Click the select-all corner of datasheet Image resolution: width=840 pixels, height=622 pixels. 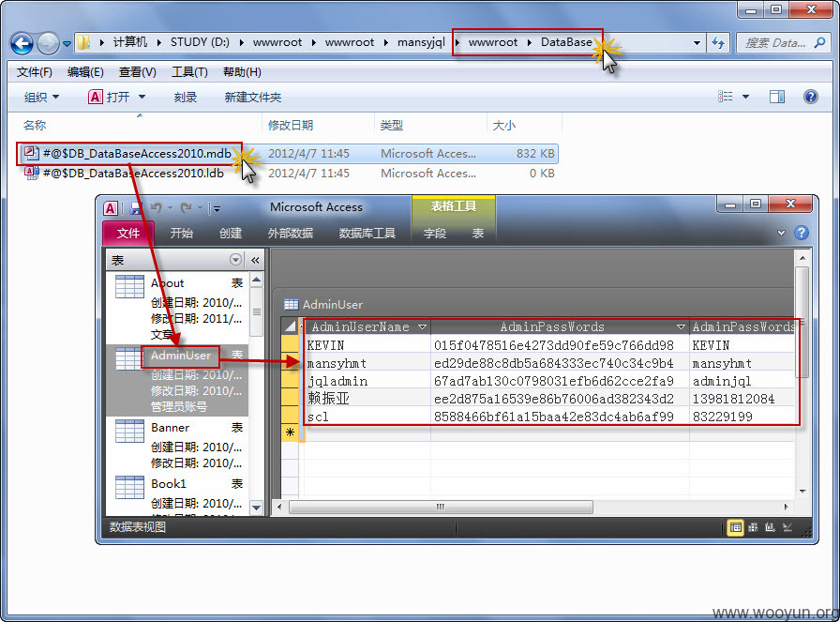[290, 326]
